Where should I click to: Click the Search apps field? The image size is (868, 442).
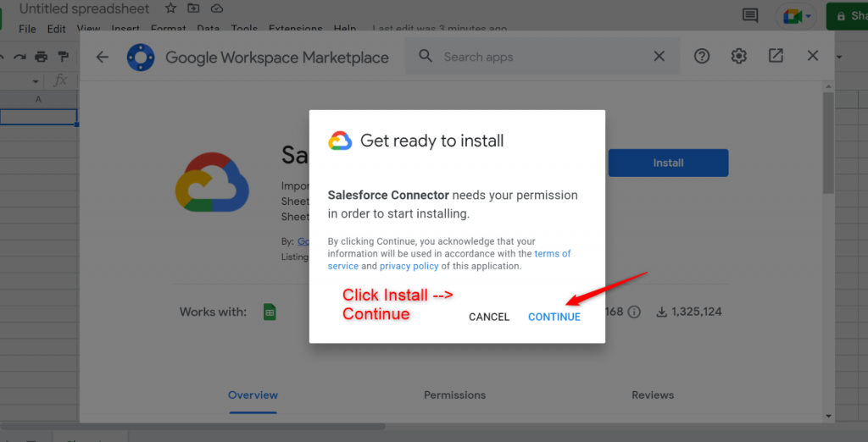[542, 57]
